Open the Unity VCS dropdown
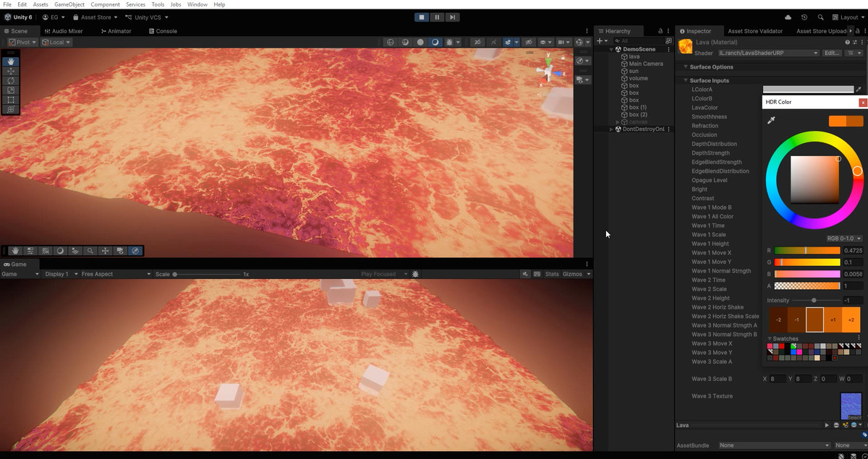 tap(147, 17)
